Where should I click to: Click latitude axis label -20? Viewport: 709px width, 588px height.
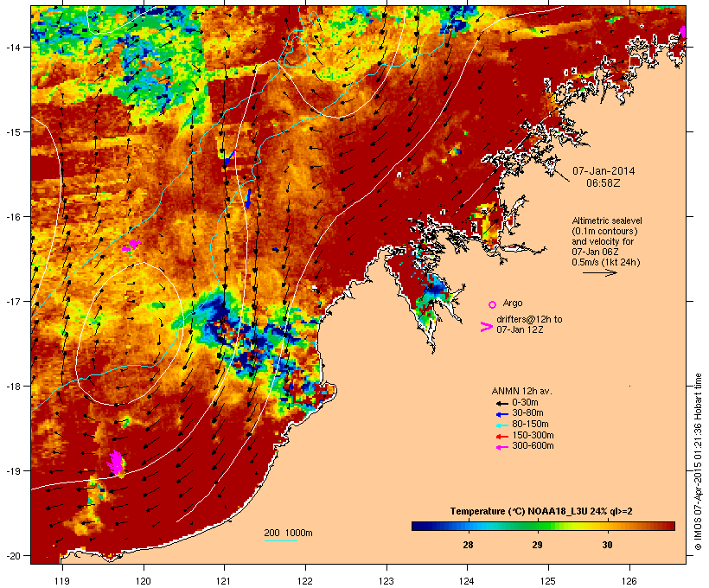coord(12,556)
